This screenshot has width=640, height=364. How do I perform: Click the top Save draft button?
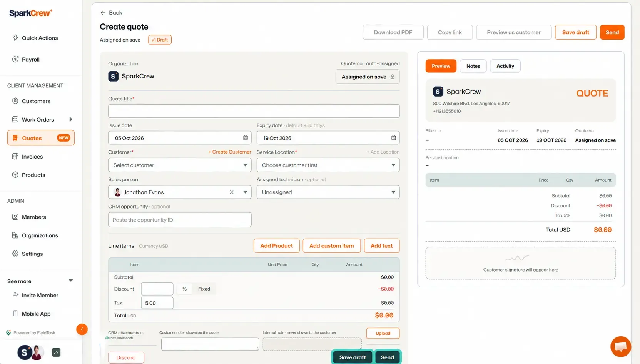click(575, 32)
